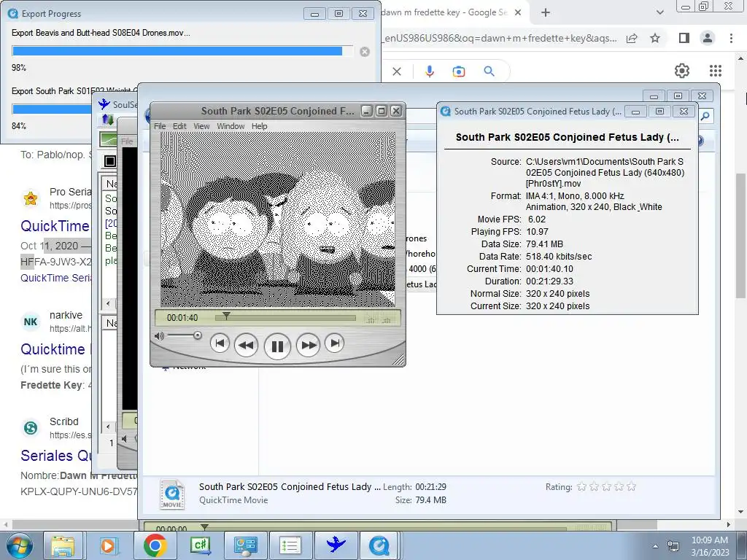747x560 pixels.
Task: Adjust the QuickTime volume slider knob
Action: 197,335
